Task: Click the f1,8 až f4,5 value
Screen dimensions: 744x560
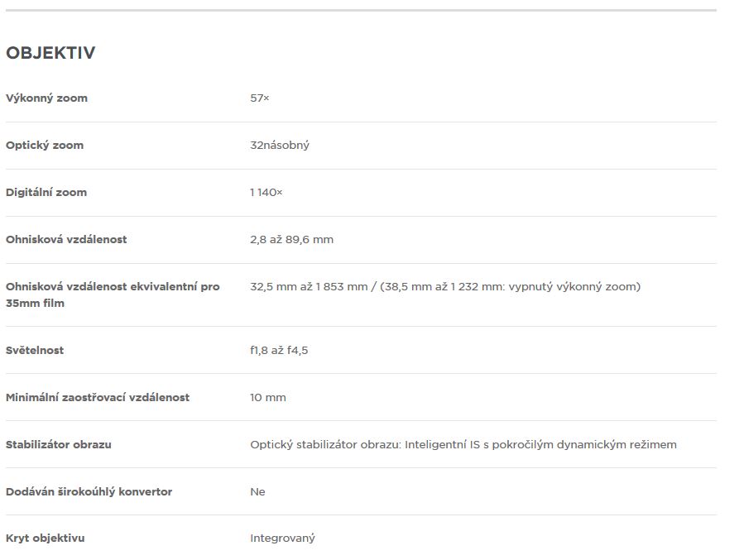Action: [x=279, y=351]
